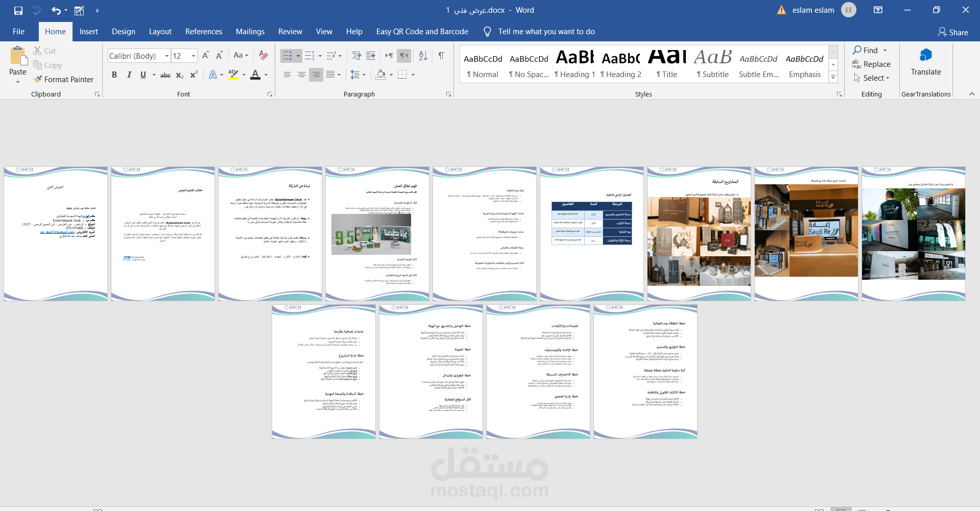Increase font size with Grow Font icon

tap(205, 56)
